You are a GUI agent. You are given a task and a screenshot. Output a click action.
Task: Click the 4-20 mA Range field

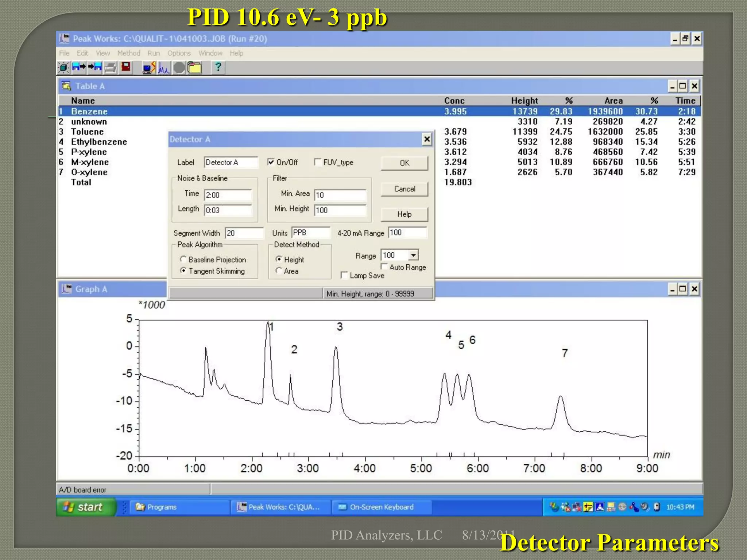tap(407, 233)
